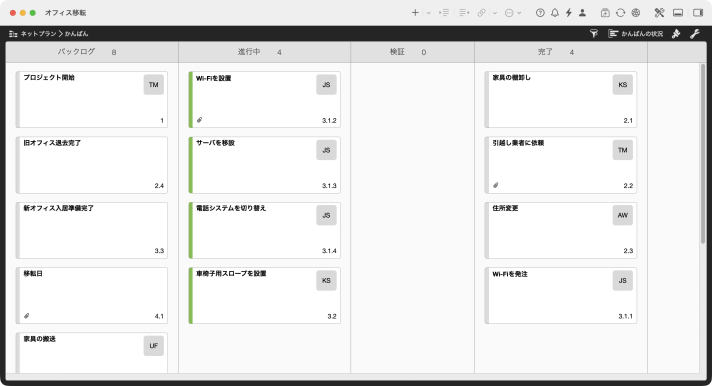Click the JS badge on Wi-Fiを設置

point(326,85)
